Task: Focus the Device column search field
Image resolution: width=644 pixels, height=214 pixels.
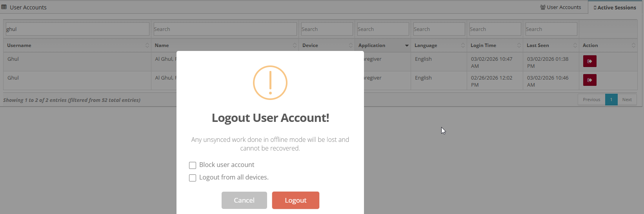Action: (x=327, y=29)
